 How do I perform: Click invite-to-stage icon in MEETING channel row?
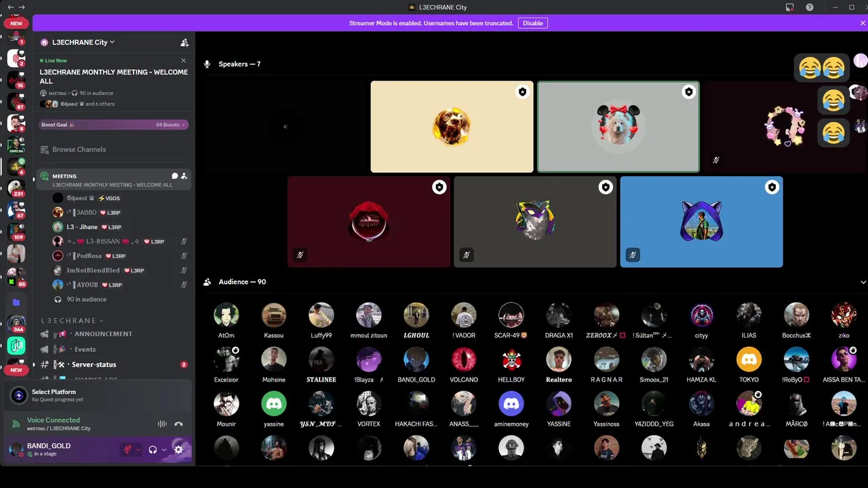point(184,176)
